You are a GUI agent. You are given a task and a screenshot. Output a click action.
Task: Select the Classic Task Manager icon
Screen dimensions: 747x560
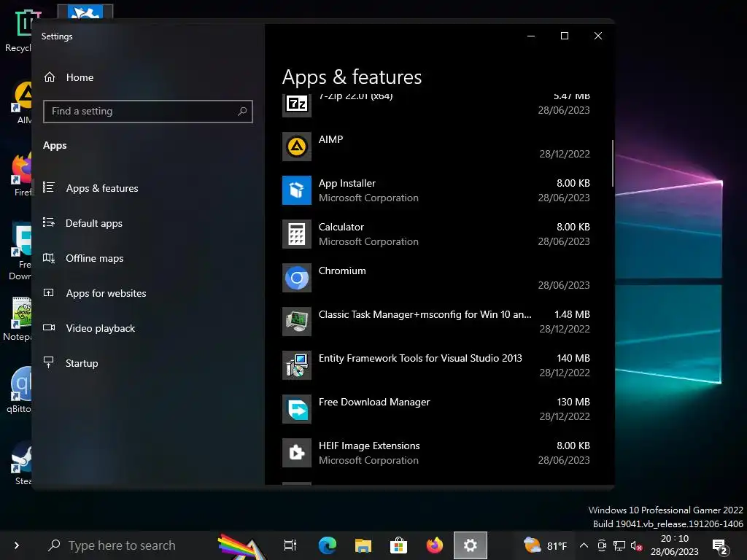pos(297,322)
